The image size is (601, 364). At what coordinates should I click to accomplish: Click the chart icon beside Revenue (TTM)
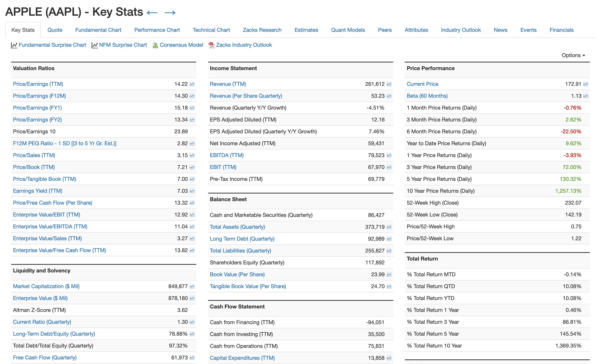389,84
